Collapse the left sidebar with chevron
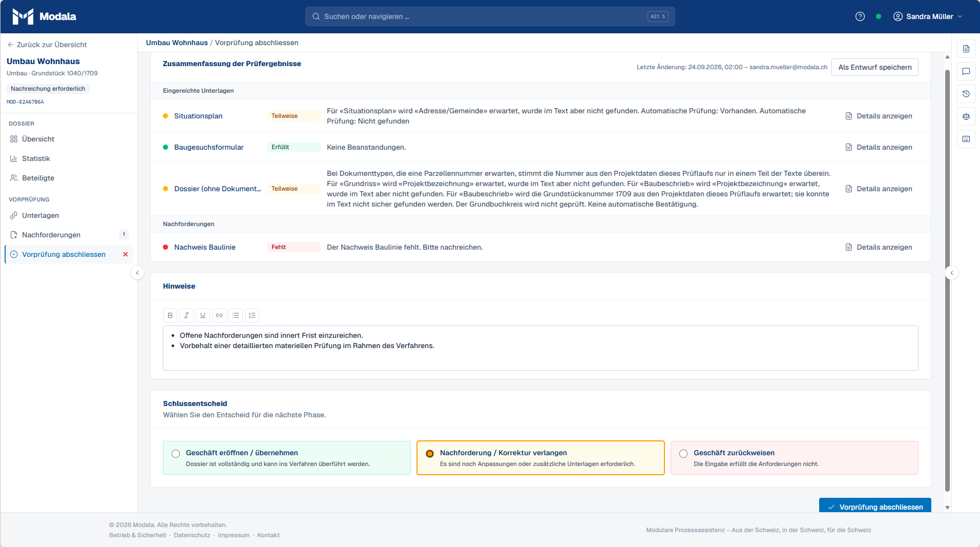This screenshot has height=547, width=980. point(137,273)
